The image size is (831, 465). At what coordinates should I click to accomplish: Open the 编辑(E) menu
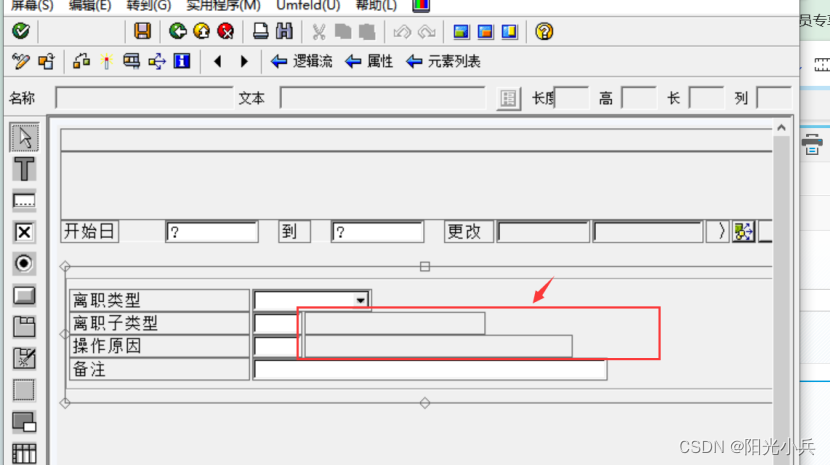[x=90, y=5]
